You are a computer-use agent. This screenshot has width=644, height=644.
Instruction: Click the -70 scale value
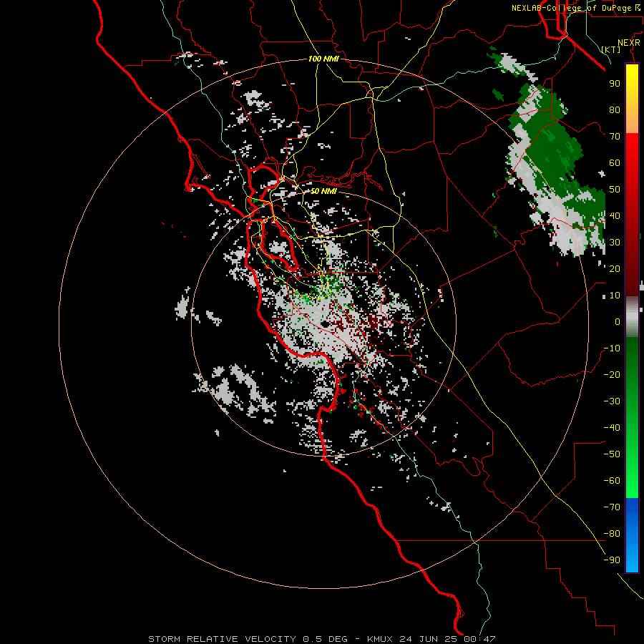click(612, 507)
